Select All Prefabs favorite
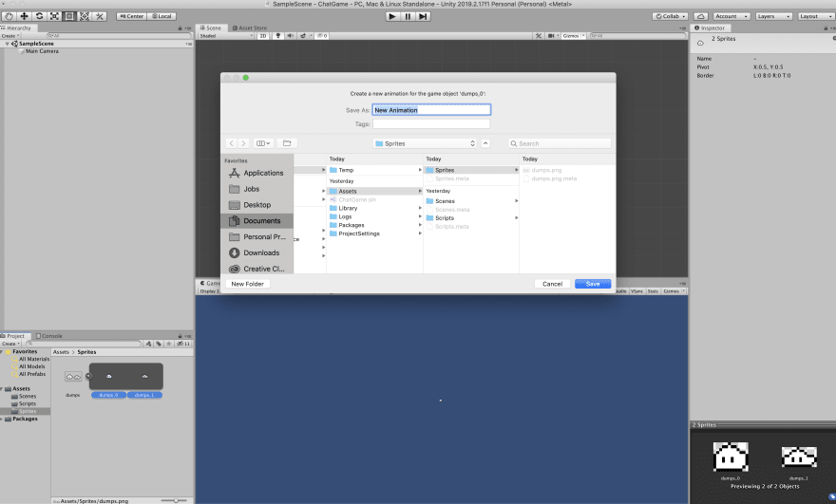Screen dimensions: 836x504 (x=32, y=374)
